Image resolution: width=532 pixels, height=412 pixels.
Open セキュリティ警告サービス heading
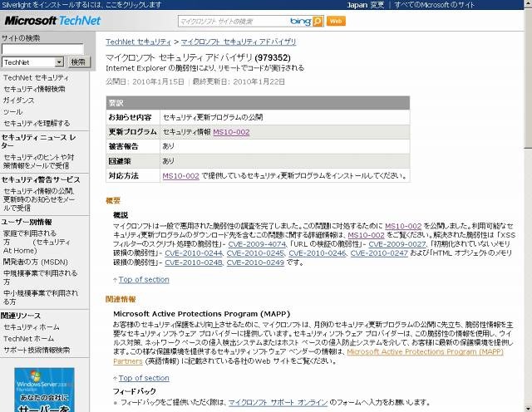[x=41, y=179]
